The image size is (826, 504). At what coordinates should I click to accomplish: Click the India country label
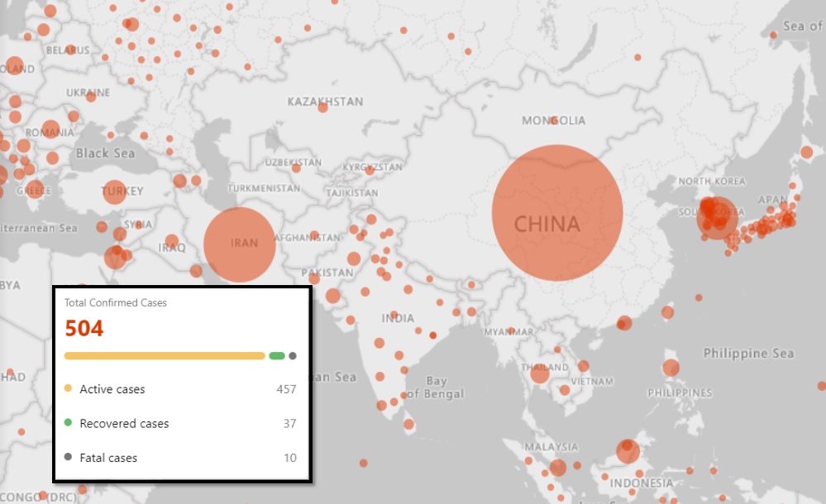pyautogui.click(x=398, y=318)
